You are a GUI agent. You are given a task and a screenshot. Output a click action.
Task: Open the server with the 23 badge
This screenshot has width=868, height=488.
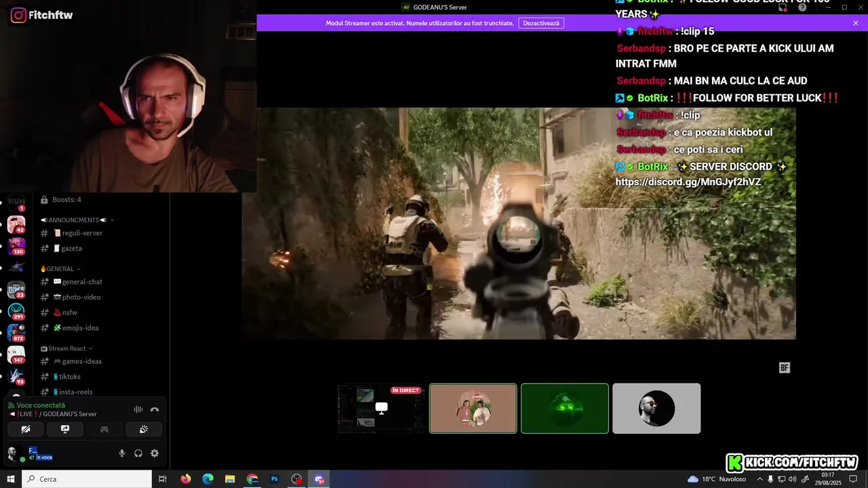click(16, 289)
